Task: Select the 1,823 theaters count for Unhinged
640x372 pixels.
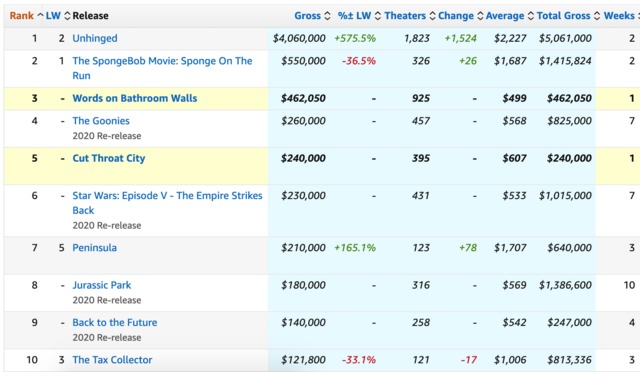Action: tap(417, 38)
